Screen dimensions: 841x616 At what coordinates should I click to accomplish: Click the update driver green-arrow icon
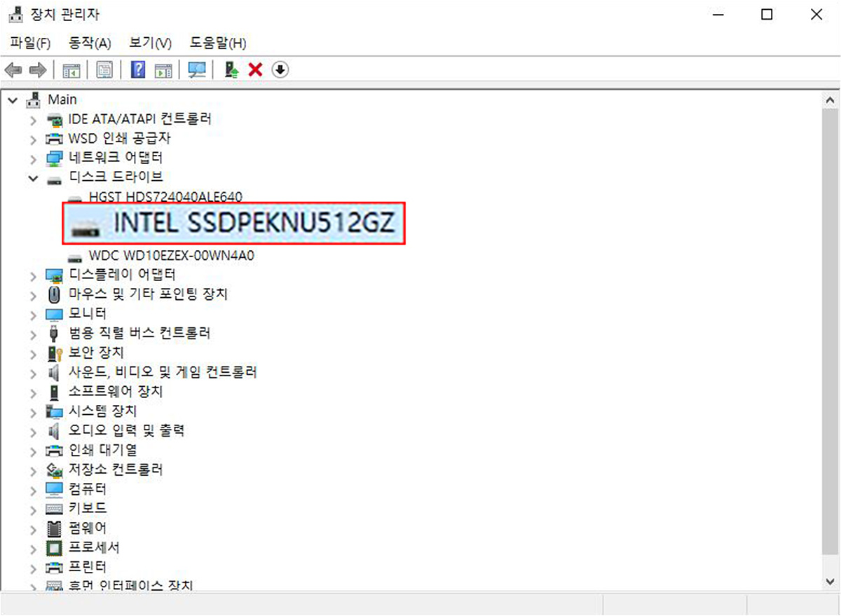(x=231, y=70)
